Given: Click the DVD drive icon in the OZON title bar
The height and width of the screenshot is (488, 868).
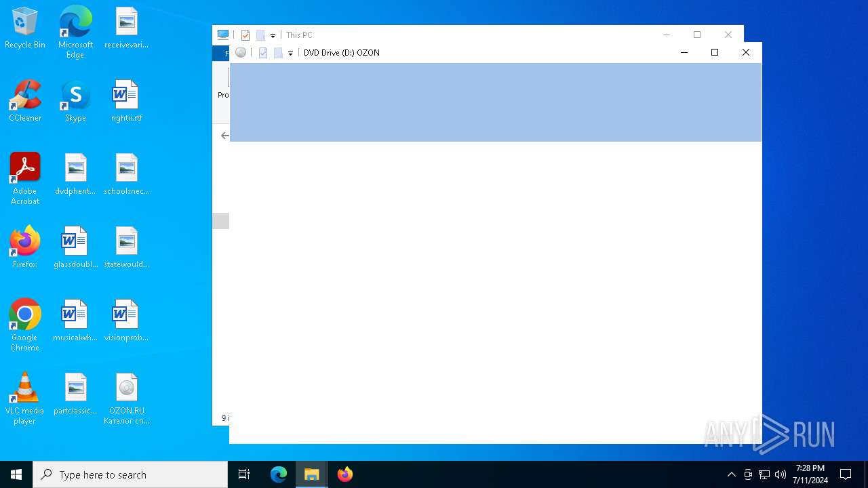Looking at the screenshot, I should coord(241,52).
